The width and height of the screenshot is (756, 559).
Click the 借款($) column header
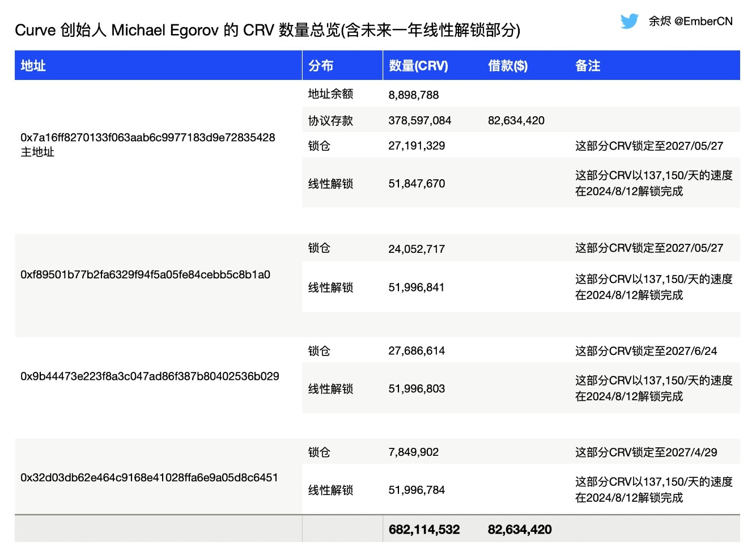(508, 66)
